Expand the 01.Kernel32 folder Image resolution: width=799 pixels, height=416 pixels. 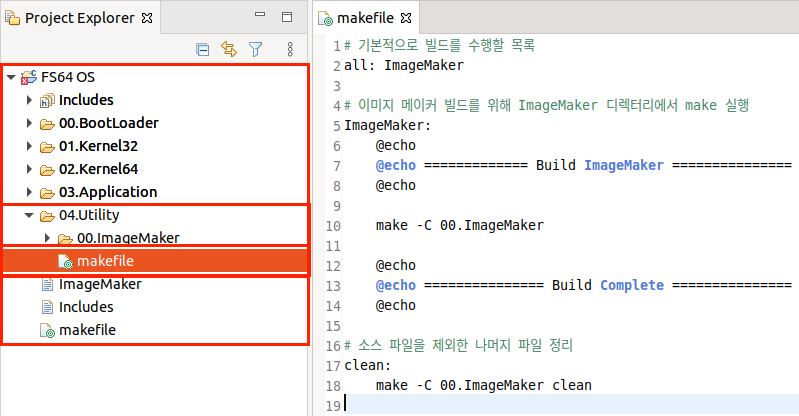[29, 146]
